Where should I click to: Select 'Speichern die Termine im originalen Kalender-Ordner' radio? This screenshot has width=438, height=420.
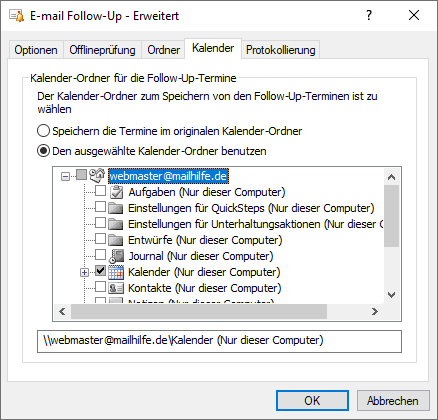coord(43,131)
